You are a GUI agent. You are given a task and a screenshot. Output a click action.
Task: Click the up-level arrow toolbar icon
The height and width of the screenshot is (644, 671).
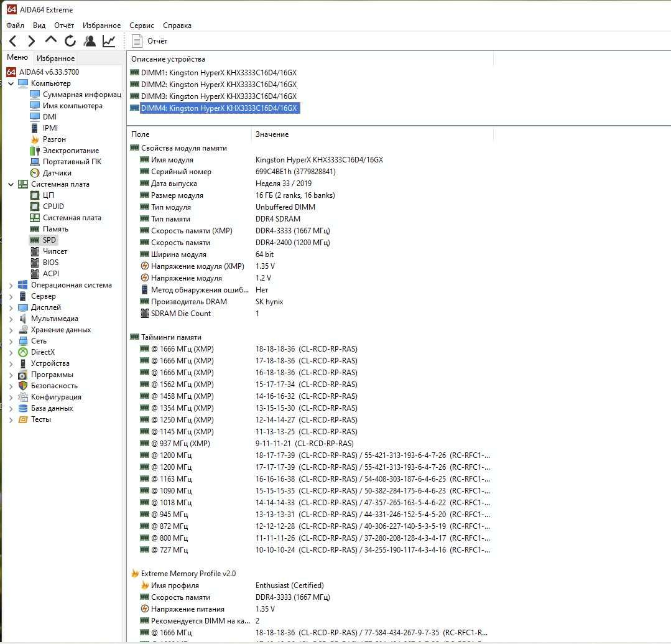51,40
